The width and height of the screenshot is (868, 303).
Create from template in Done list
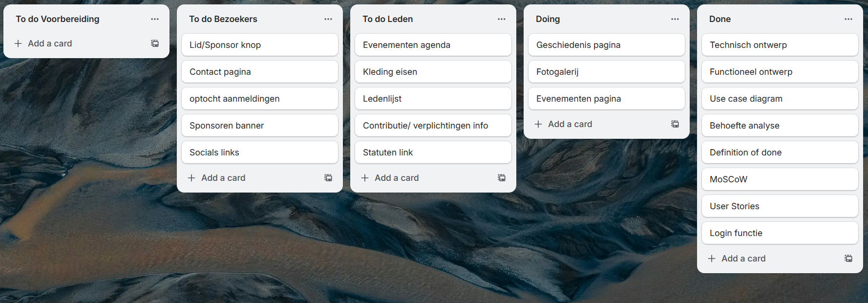coord(848,259)
